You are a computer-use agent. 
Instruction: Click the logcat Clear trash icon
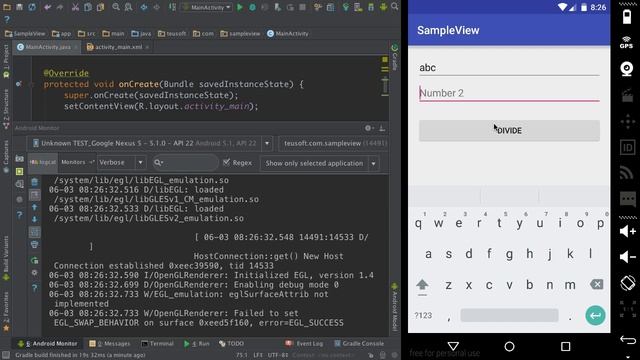(x=35, y=182)
